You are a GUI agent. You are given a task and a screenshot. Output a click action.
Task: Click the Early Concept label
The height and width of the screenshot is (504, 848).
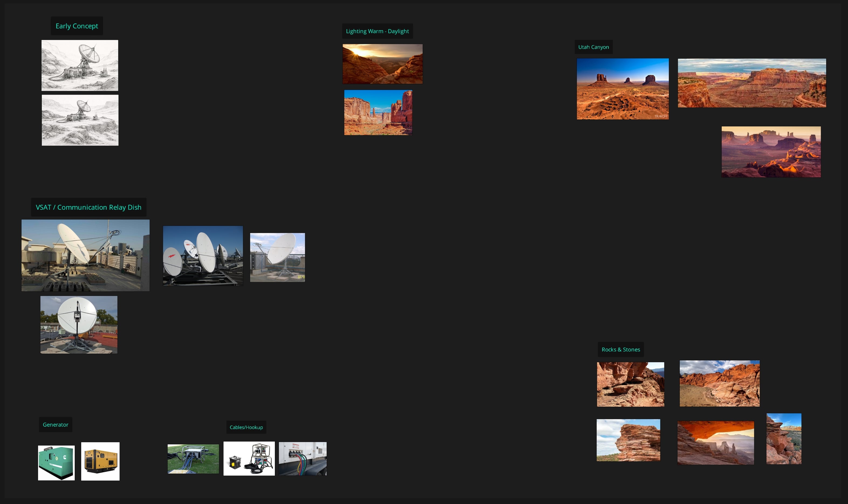tap(77, 26)
